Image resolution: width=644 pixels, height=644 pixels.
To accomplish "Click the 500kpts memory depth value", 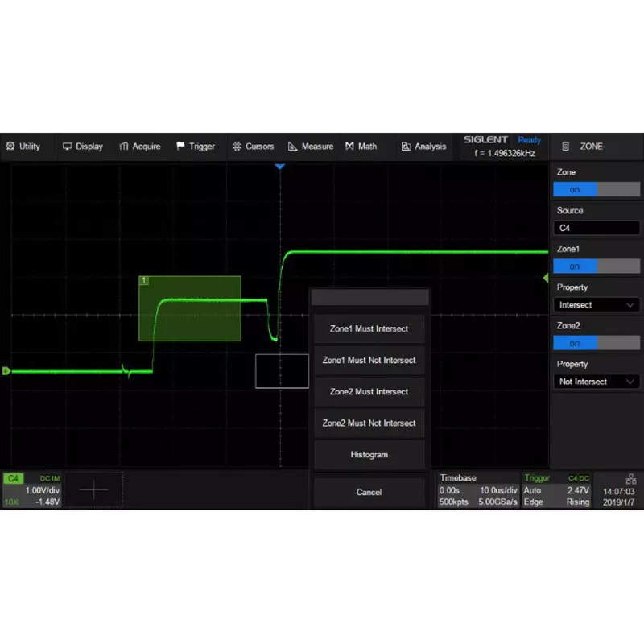I will [x=453, y=502].
